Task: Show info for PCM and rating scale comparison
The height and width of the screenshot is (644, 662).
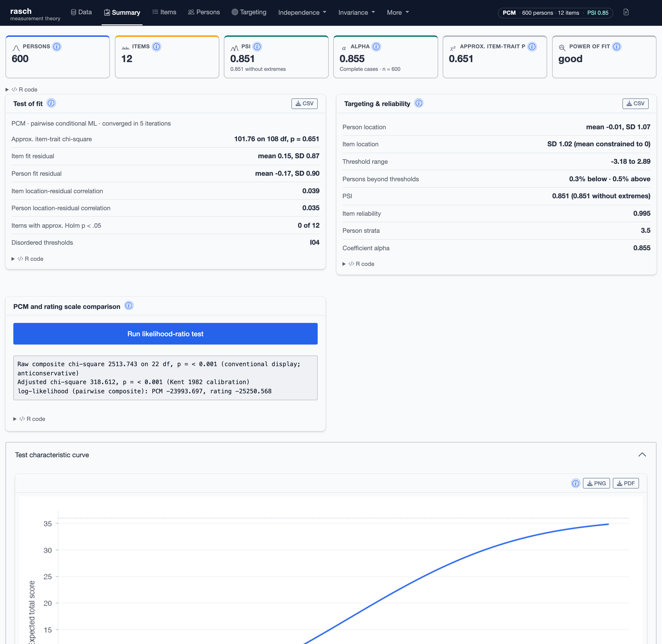Action: 129,306
